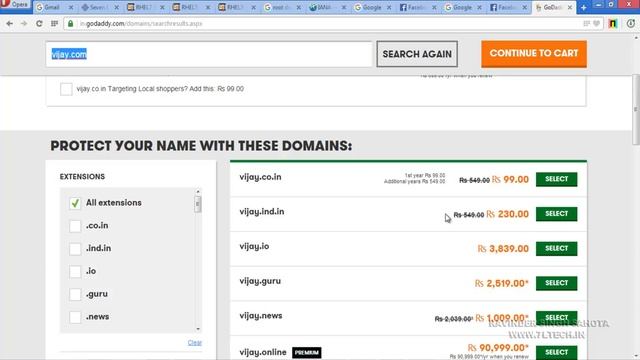The image size is (640, 360).
Task: Click the extensions list scrollbar thumb
Action: tap(198, 204)
